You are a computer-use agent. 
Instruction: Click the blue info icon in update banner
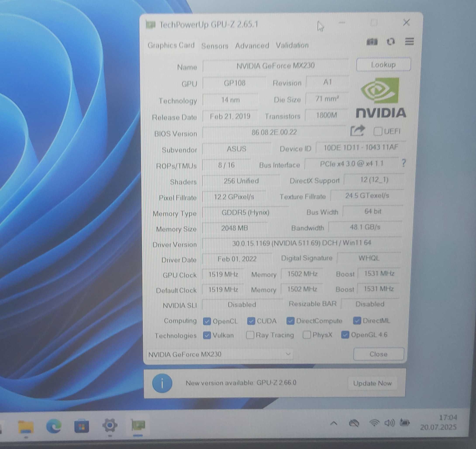pyautogui.click(x=162, y=383)
